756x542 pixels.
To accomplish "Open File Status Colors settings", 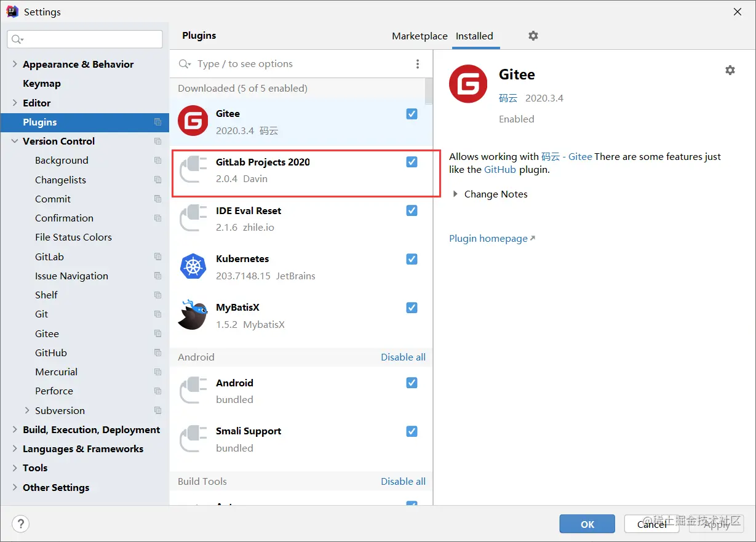I will 73,237.
